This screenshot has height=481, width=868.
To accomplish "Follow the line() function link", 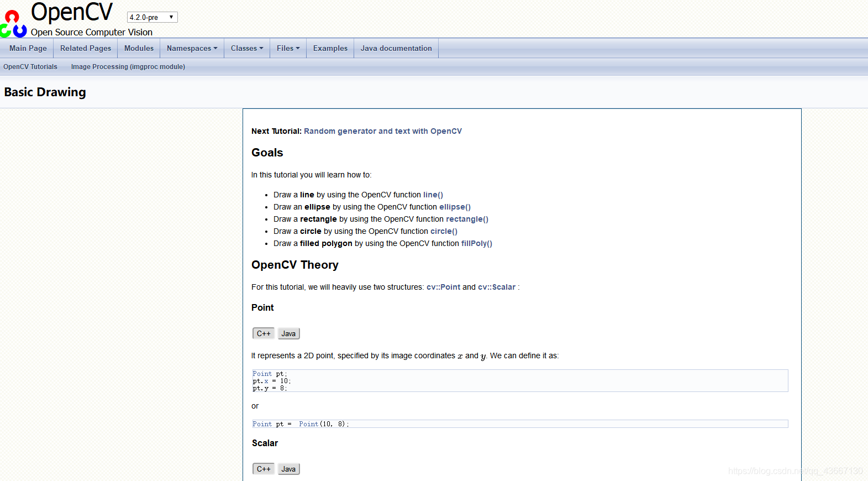I will point(433,195).
